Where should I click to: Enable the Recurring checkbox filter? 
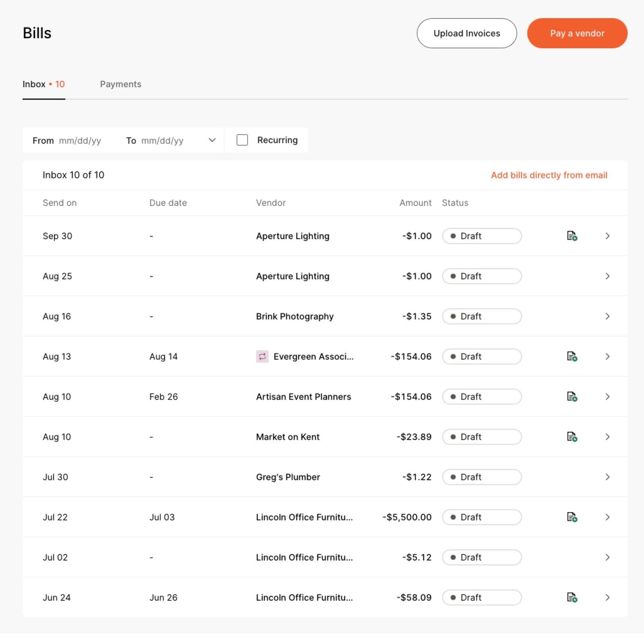242,140
